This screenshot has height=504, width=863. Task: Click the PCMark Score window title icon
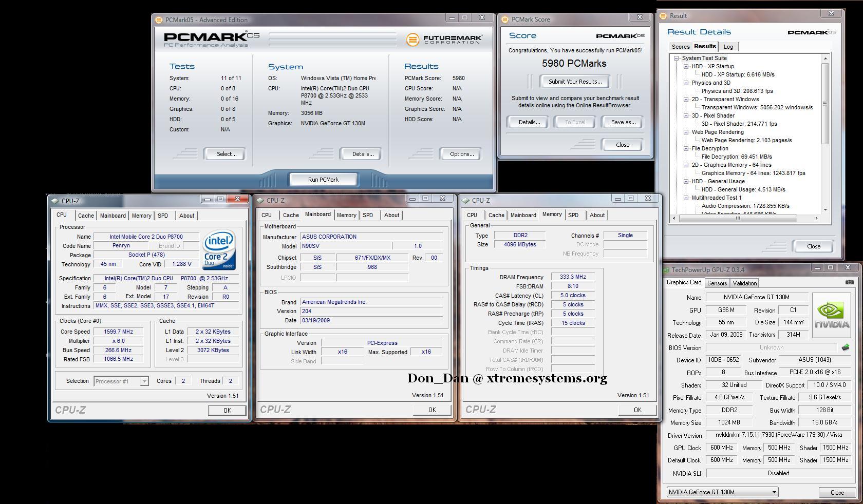504,20
